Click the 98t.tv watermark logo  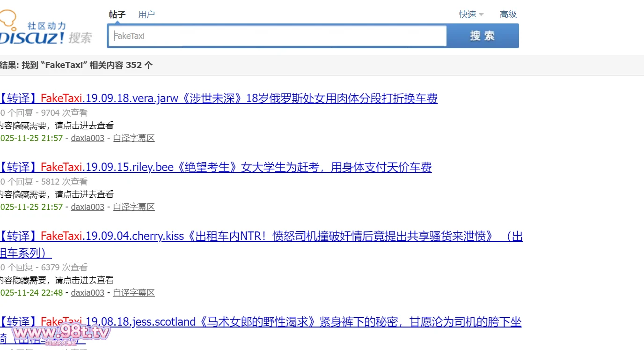point(61,334)
